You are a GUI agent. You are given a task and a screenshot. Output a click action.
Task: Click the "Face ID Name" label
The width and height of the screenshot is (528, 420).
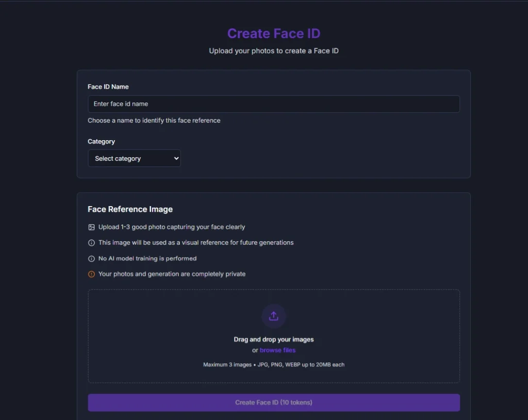click(108, 87)
